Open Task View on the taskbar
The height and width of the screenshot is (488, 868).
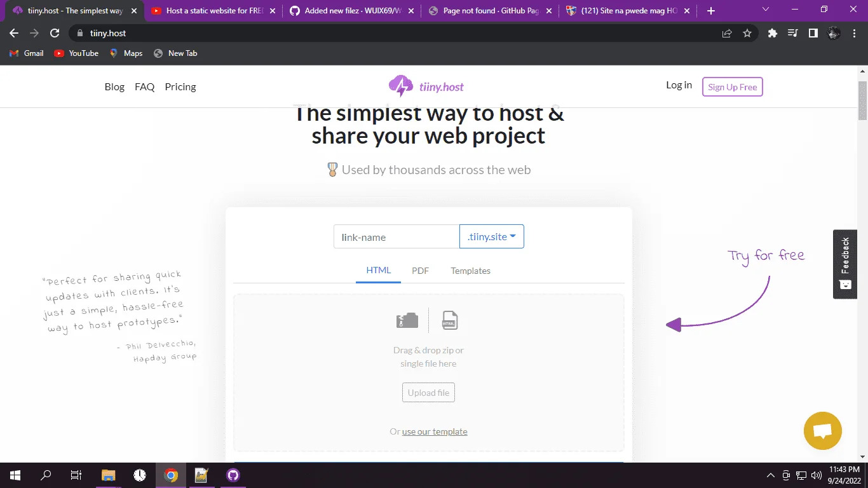76,475
